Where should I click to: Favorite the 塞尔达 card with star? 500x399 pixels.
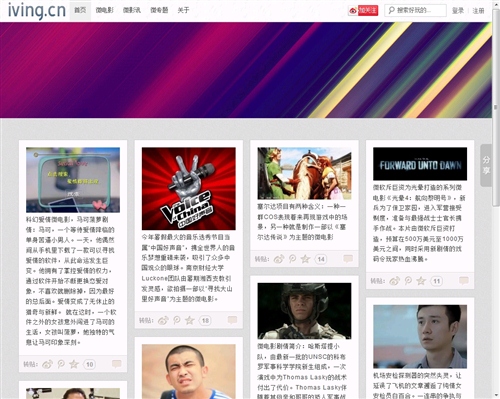point(305,259)
